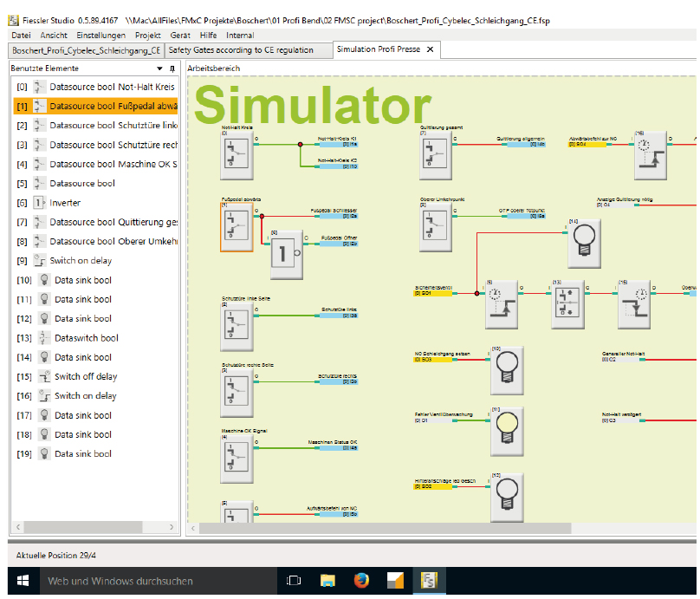
Task: Close the Simulation Profi Presse tab
Action: coord(431,50)
